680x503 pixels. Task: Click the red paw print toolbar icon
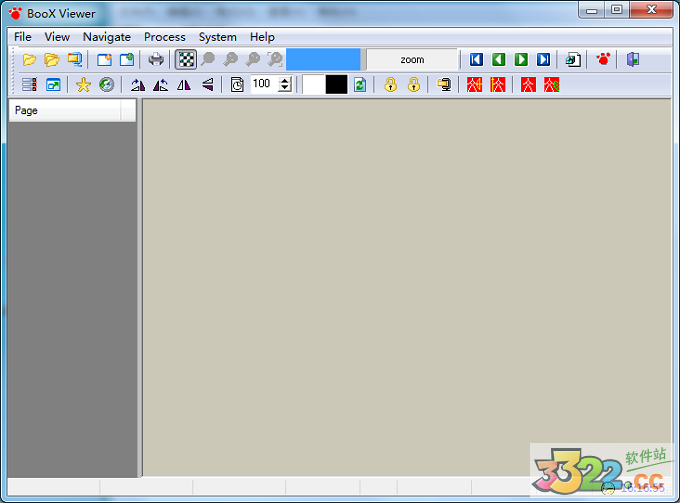603,59
